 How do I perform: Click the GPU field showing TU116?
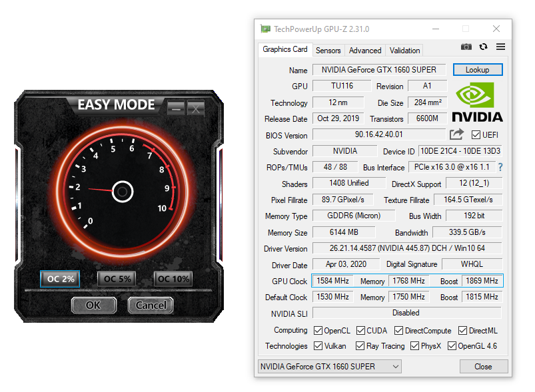coord(342,86)
